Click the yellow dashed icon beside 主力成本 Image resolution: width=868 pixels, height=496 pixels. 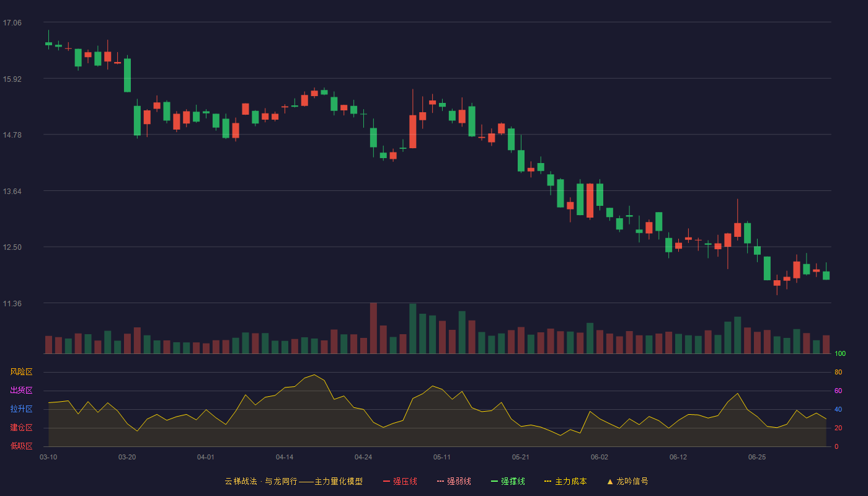pyautogui.click(x=548, y=481)
